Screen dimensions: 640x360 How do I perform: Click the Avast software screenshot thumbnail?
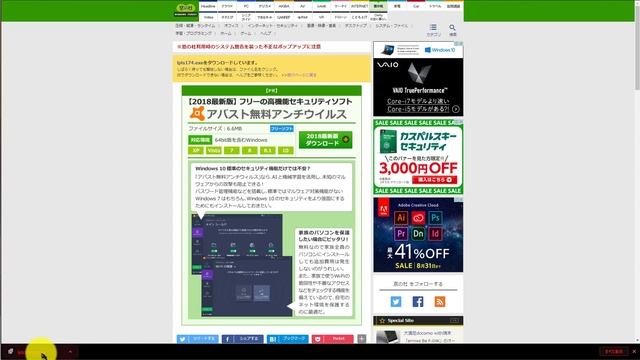tap(242, 265)
